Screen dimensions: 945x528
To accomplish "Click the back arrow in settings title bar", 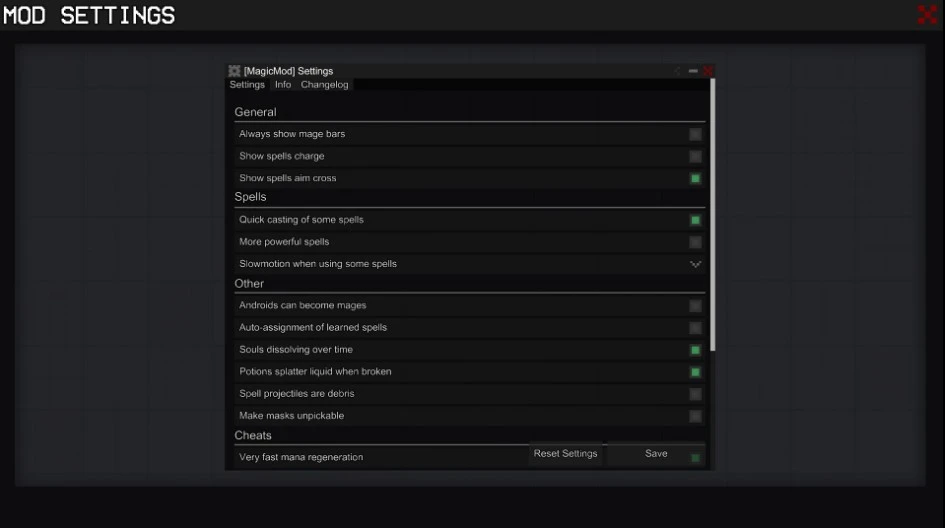I will [677, 71].
